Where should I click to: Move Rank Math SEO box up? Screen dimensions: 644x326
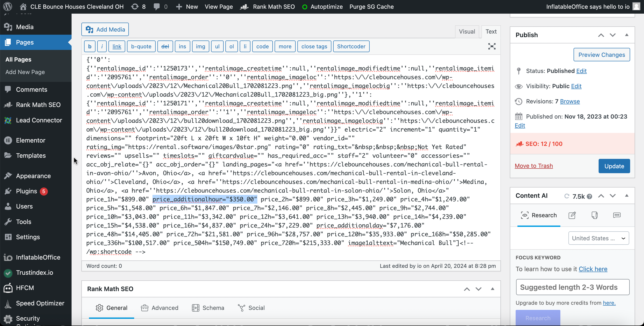(467, 289)
